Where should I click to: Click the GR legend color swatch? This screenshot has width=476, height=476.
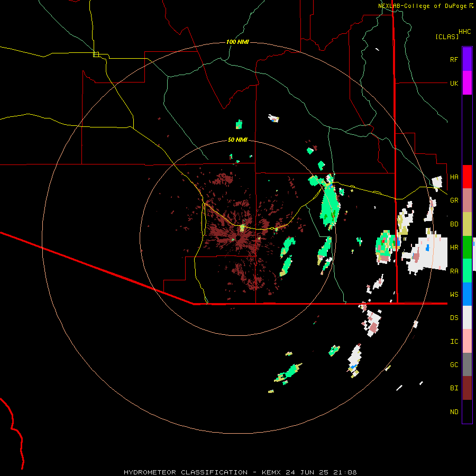click(467, 200)
